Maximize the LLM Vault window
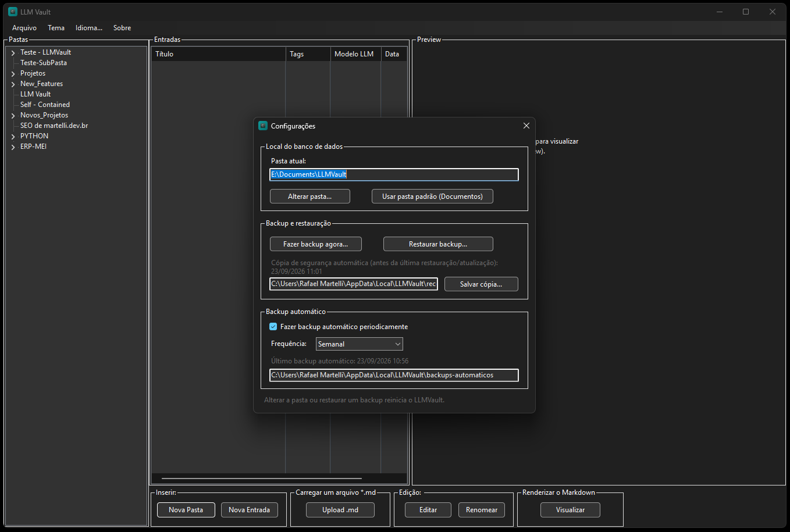The height and width of the screenshot is (532, 790). pyautogui.click(x=746, y=12)
